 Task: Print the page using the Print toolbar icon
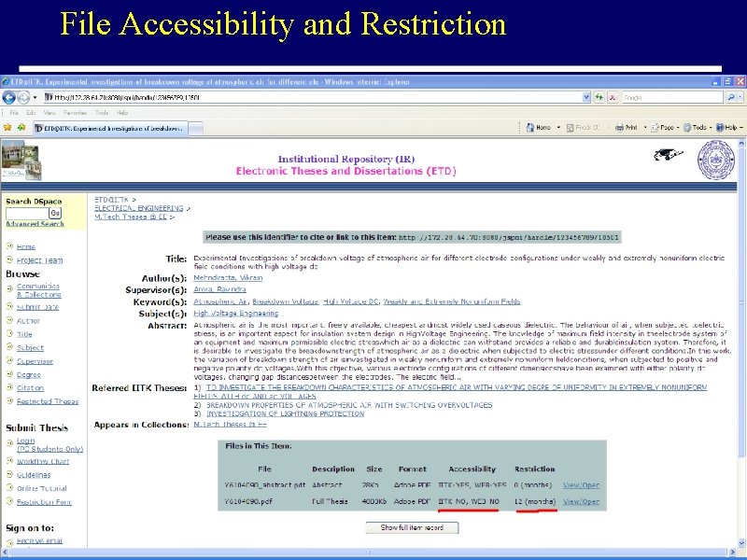(x=621, y=126)
